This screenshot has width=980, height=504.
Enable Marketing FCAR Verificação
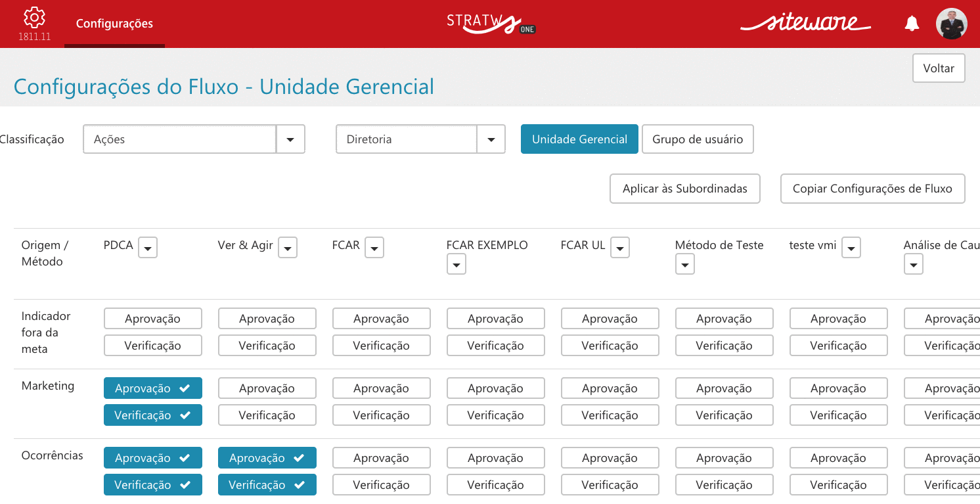pos(382,415)
